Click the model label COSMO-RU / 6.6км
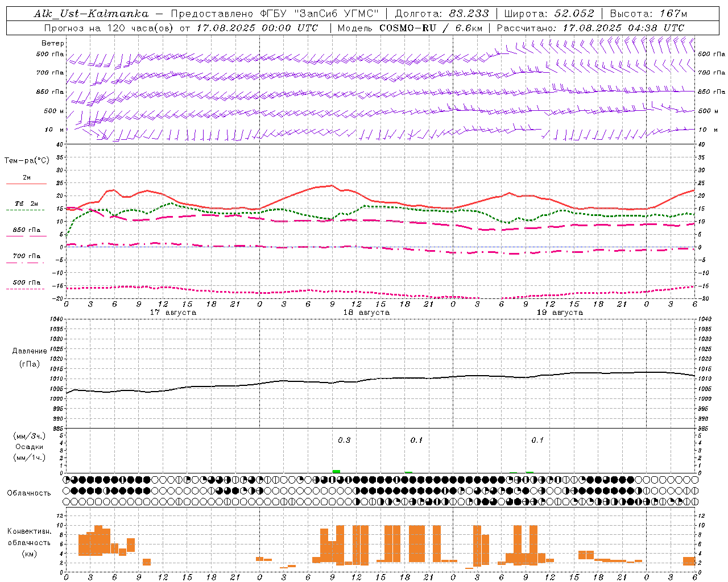 431,28
